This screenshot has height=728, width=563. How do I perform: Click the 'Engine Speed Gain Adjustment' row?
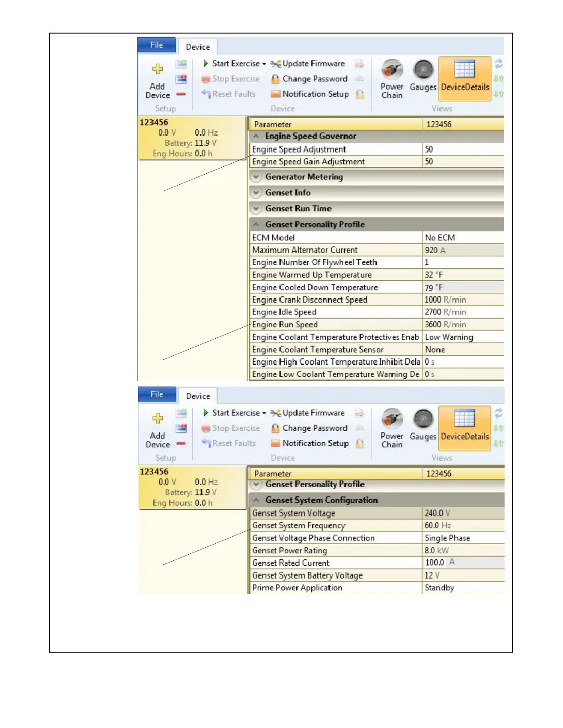[377, 162]
